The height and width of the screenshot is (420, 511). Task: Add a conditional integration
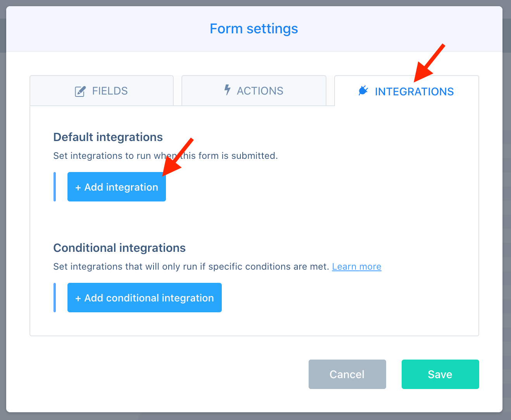145,298
